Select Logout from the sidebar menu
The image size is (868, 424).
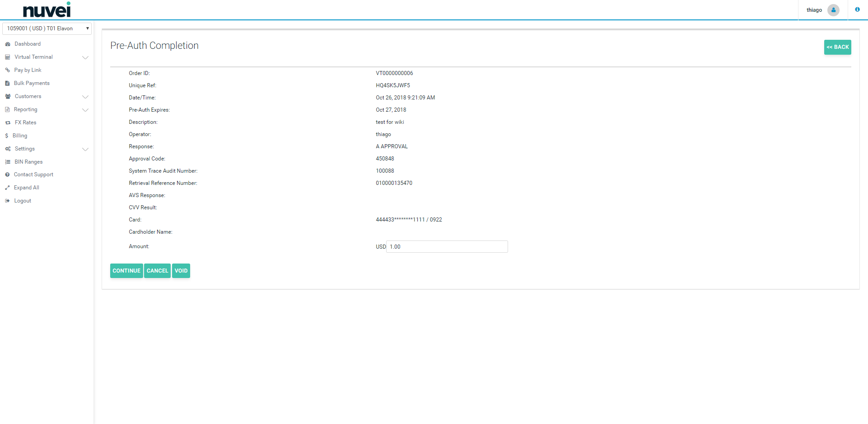[x=23, y=201]
